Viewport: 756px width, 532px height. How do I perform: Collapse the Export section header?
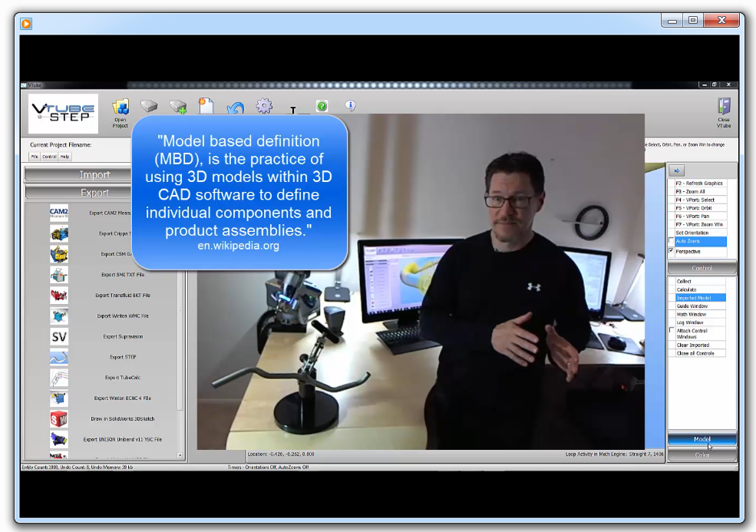click(95, 193)
